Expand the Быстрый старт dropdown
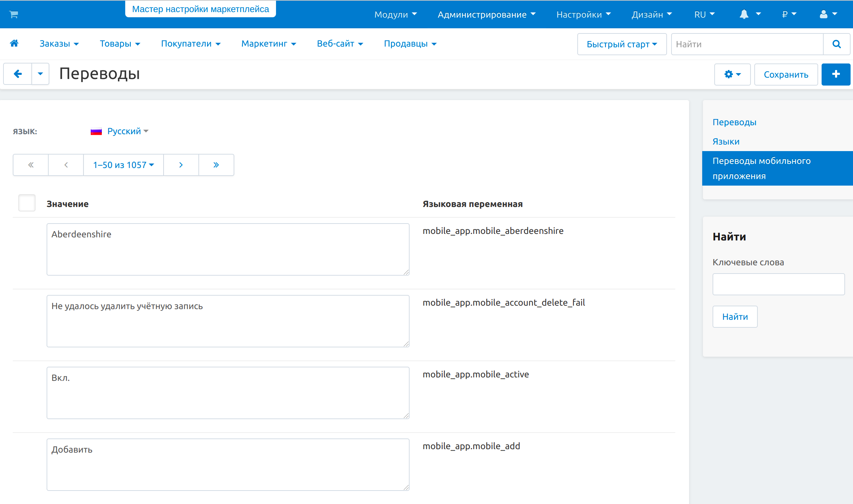 [621, 44]
